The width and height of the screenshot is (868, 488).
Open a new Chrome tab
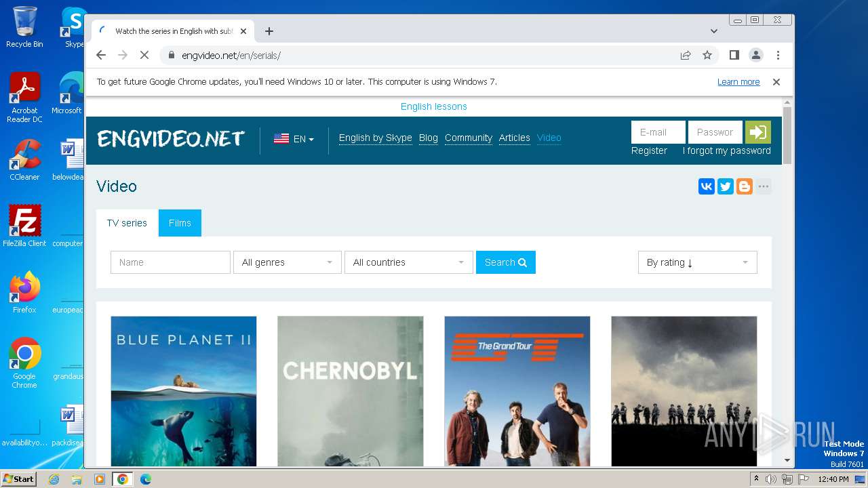coord(269,31)
